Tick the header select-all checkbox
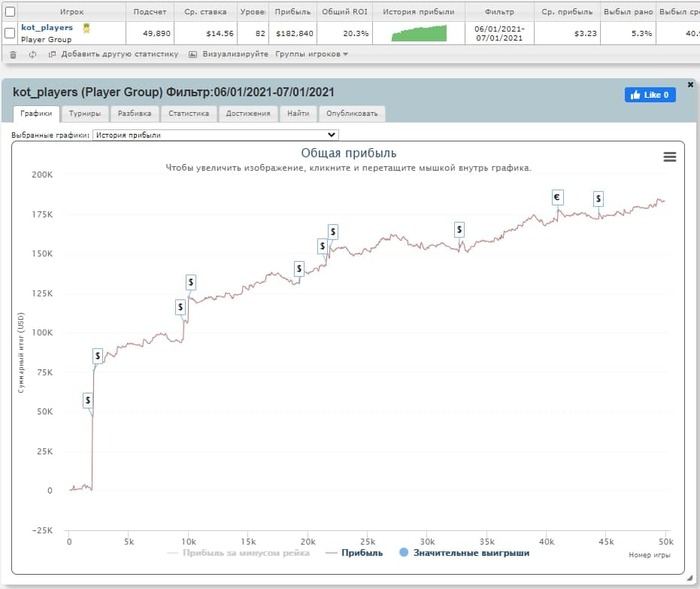The image size is (700, 589). pos(10,12)
